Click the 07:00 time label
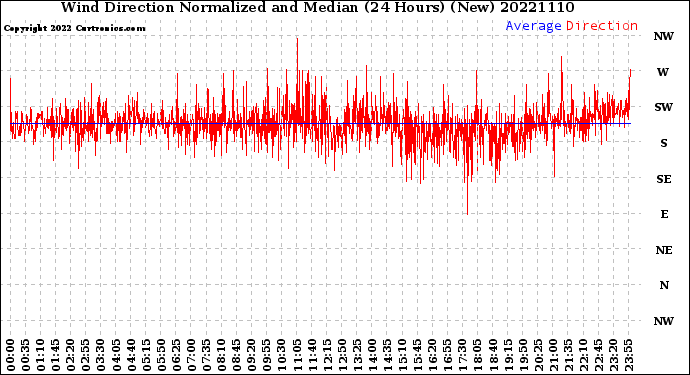The image size is (690, 375). tap(191, 356)
